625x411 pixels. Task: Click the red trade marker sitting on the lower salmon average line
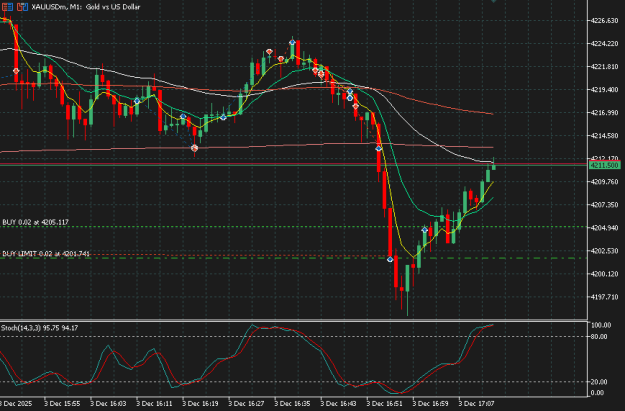[194, 148]
